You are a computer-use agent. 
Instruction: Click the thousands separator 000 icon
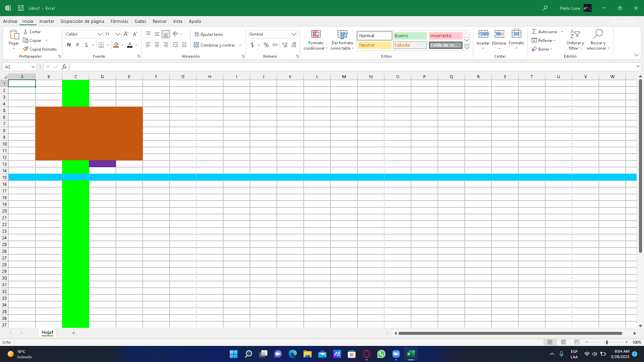275,45
